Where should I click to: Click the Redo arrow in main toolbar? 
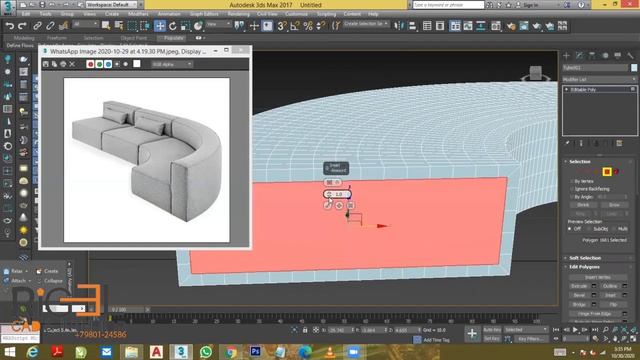click(x=22, y=26)
